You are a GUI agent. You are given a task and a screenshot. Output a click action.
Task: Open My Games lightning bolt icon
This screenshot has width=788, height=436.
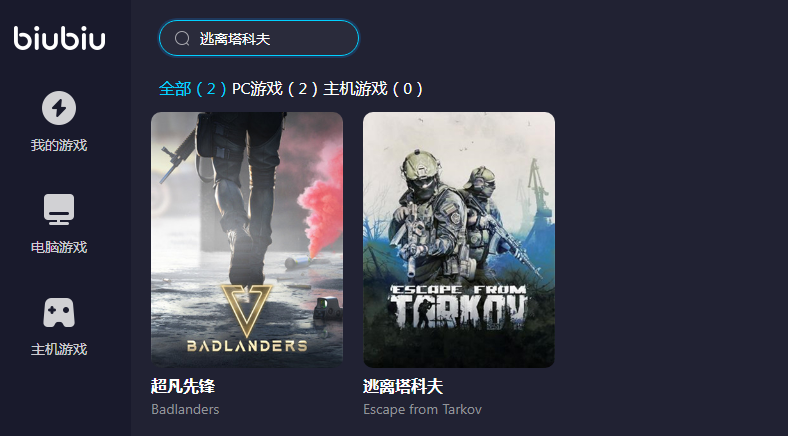point(59,108)
